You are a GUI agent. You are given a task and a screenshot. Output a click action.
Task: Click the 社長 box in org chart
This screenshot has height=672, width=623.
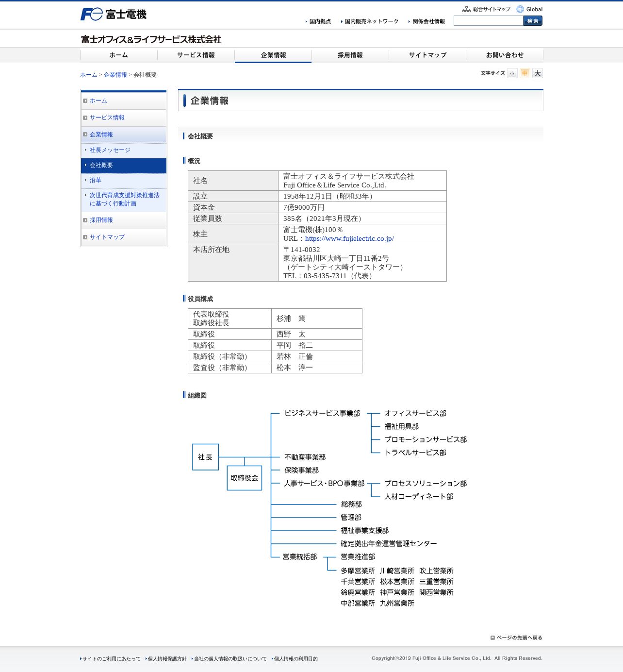[205, 457]
